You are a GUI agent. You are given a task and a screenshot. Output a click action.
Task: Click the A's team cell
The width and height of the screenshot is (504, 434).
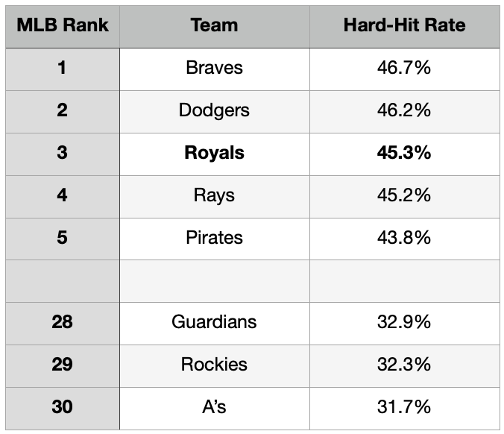click(x=214, y=407)
